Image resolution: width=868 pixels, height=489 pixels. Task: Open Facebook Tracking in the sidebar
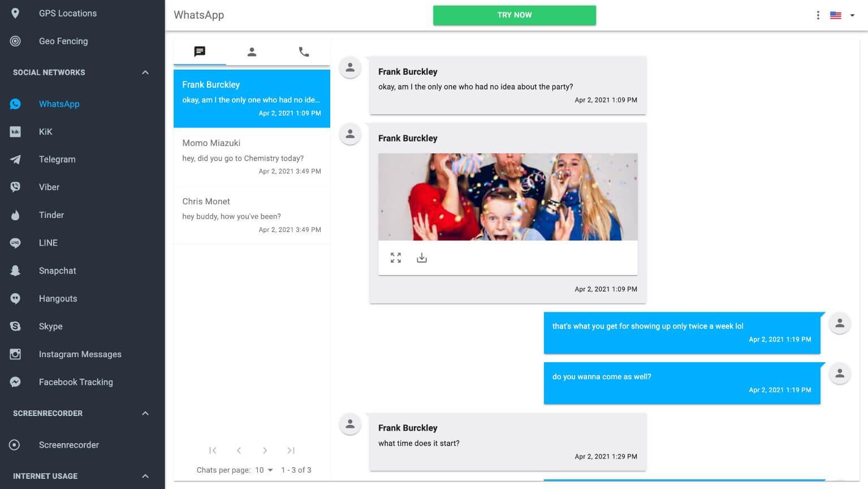pos(75,381)
